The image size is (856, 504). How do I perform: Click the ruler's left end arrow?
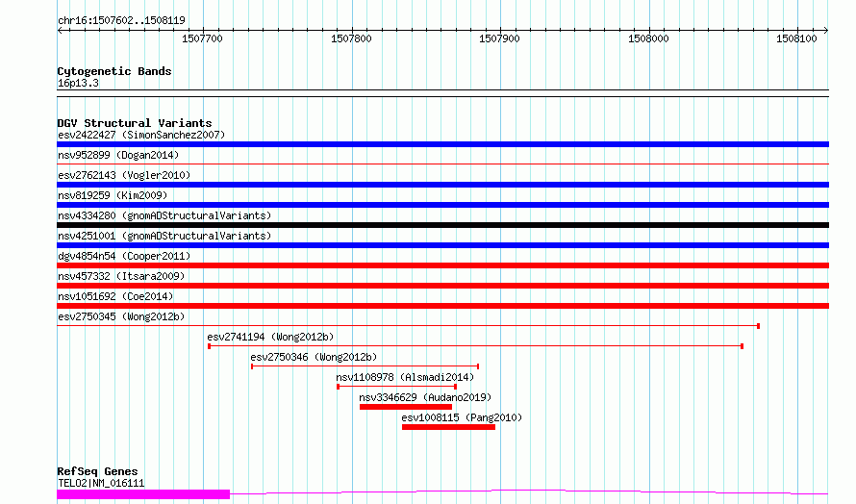tap(60, 31)
